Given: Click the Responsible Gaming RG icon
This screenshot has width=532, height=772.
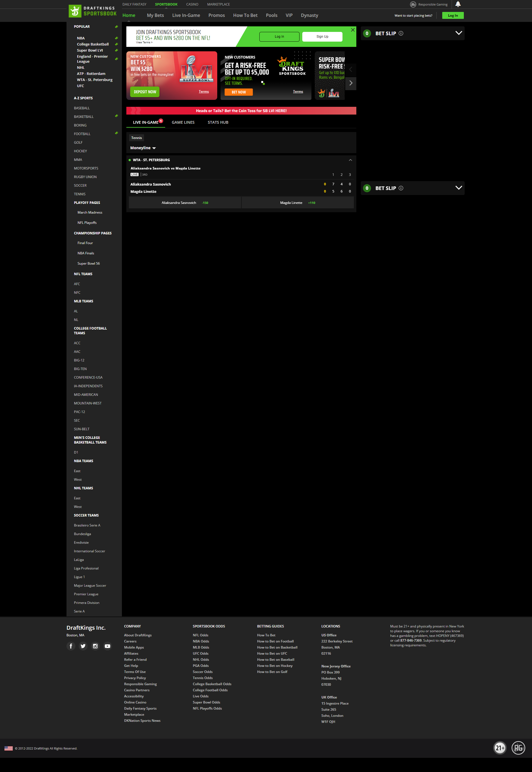Looking at the screenshot, I should [x=413, y=4].
